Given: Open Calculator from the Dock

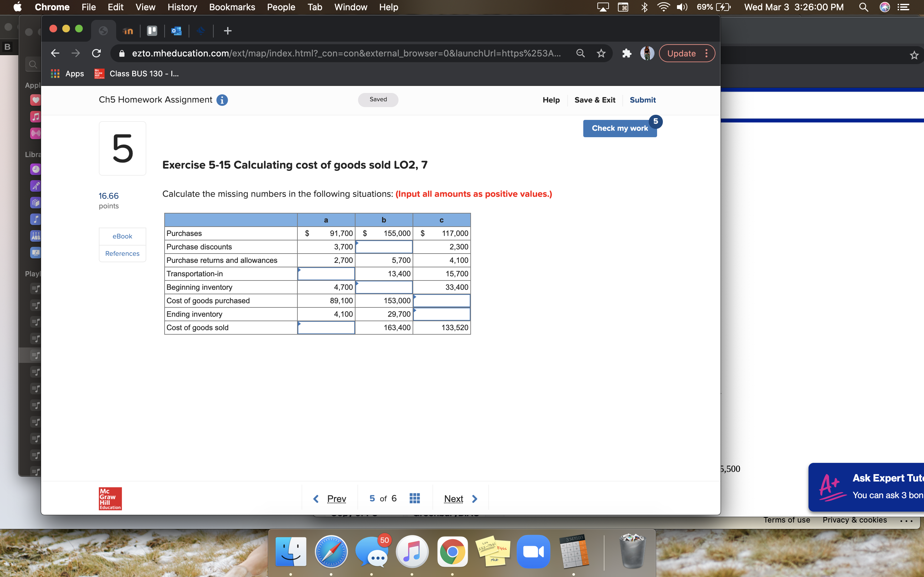Looking at the screenshot, I should pos(575,551).
